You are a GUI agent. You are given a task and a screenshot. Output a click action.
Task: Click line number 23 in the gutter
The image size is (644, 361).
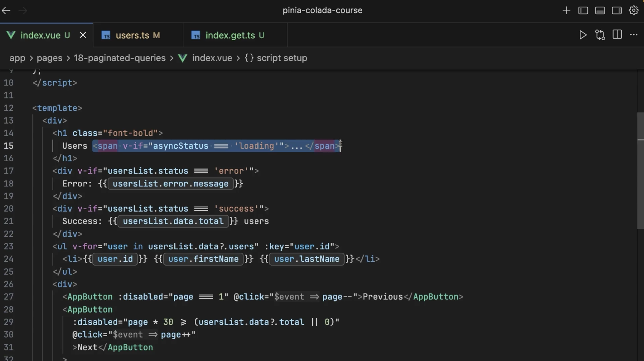pyautogui.click(x=9, y=246)
